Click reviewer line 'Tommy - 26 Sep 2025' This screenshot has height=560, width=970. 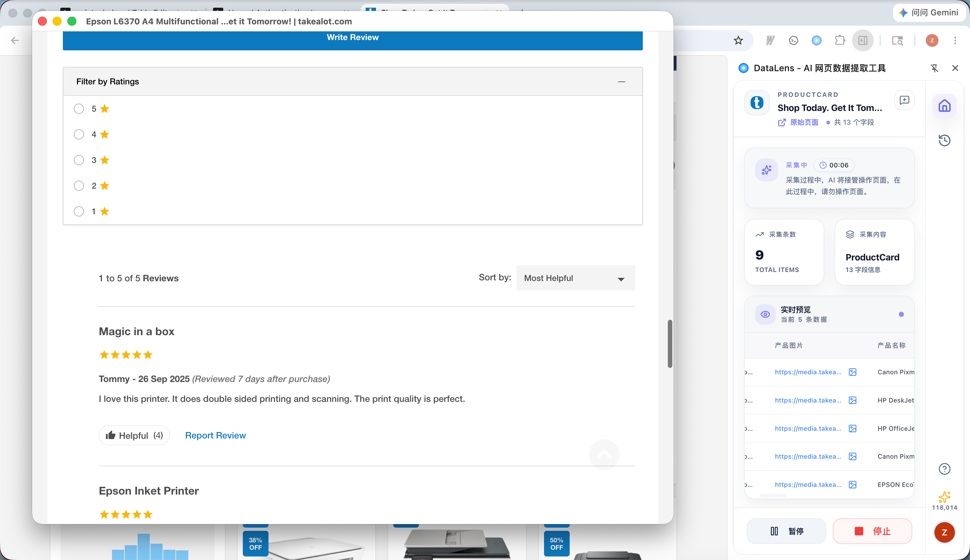pyautogui.click(x=144, y=379)
